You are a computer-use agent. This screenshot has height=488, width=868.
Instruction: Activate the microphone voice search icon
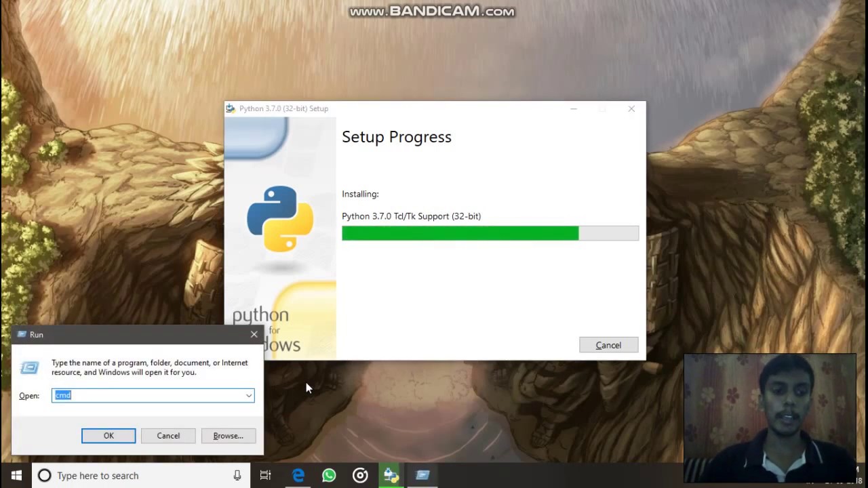(x=237, y=475)
